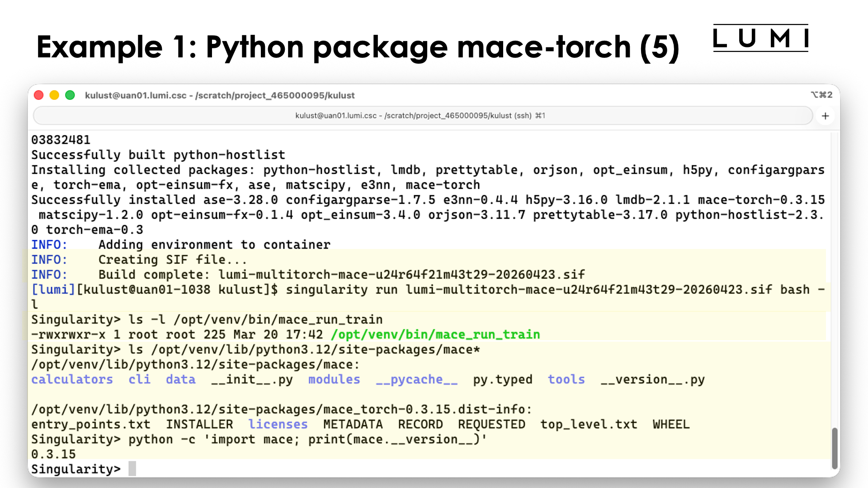Click the __pycache__ folder entry
The width and height of the screenshot is (868, 488).
pyautogui.click(x=416, y=380)
